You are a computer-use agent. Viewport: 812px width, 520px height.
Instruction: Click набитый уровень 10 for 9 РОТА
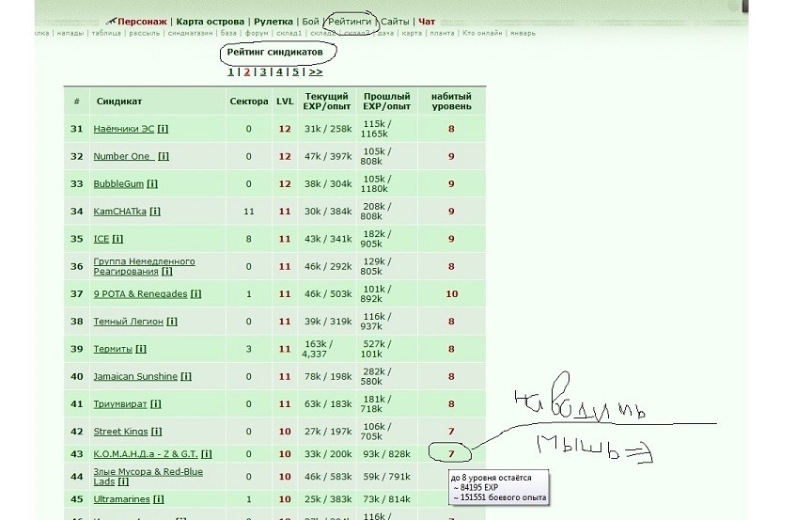451,293
